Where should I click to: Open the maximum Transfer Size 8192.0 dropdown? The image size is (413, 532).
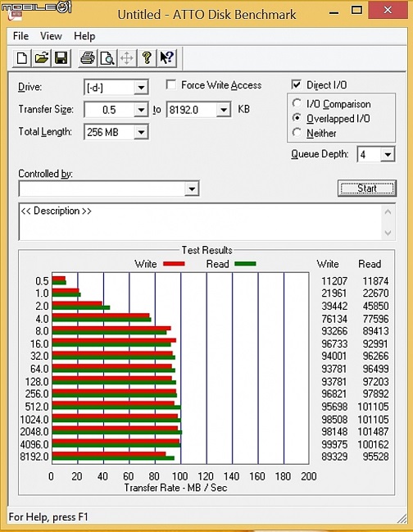click(224, 110)
